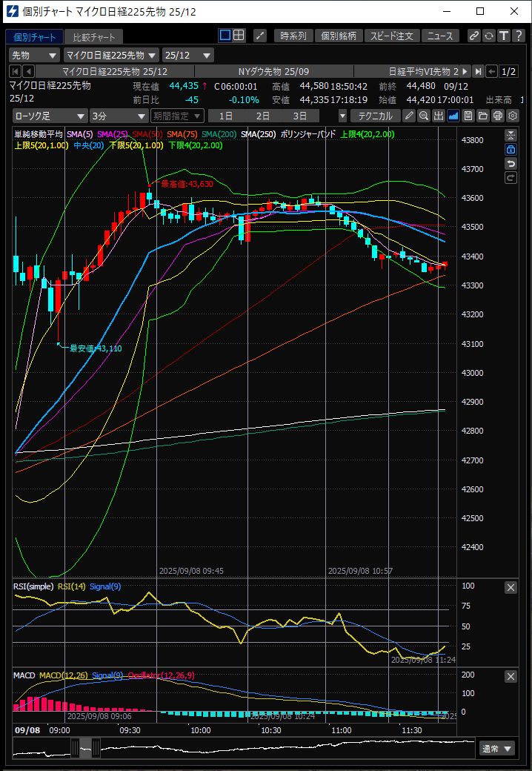
Task: Open the 期間指定 period dropdown
Action: 177,116
